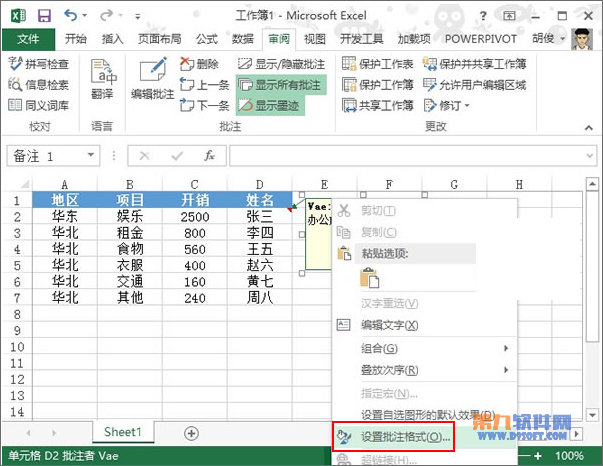The width and height of the screenshot is (603, 466).
Task: Click 共享工作簿 share workbook
Action: (x=378, y=105)
